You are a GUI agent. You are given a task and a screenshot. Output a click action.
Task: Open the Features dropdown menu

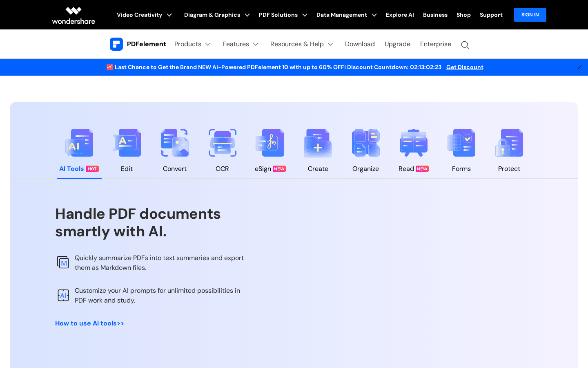(241, 44)
